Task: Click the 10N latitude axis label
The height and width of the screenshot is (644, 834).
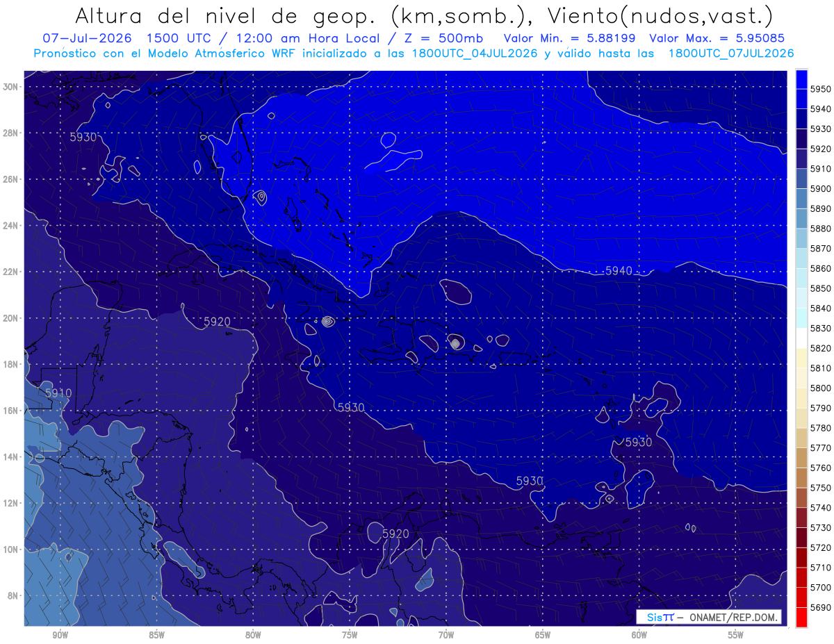Action: 11,550
